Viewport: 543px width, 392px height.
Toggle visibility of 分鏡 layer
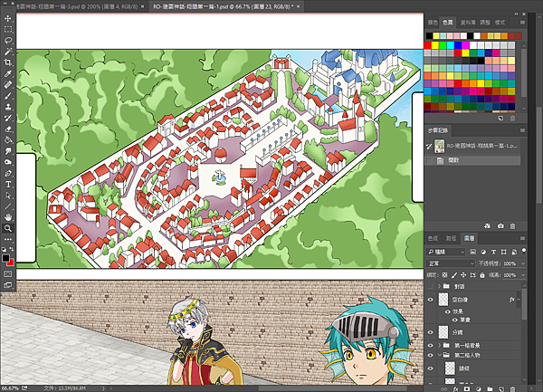click(431, 332)
